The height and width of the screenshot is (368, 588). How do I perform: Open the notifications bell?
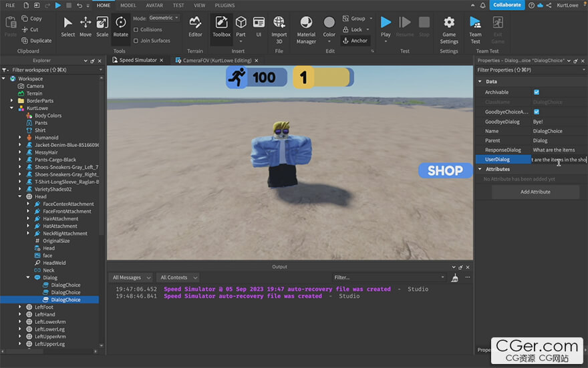(x=482, y=5)
